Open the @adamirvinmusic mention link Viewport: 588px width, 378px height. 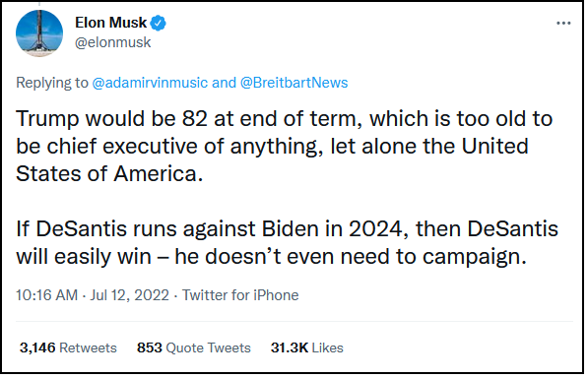click(x=150, y=83)
